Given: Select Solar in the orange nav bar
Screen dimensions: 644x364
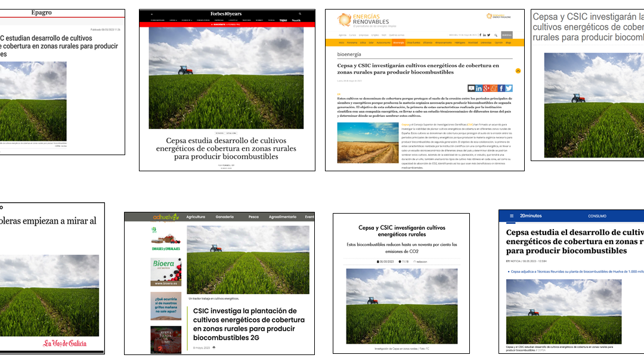Looking at the screenshot, I should [371, 42].
